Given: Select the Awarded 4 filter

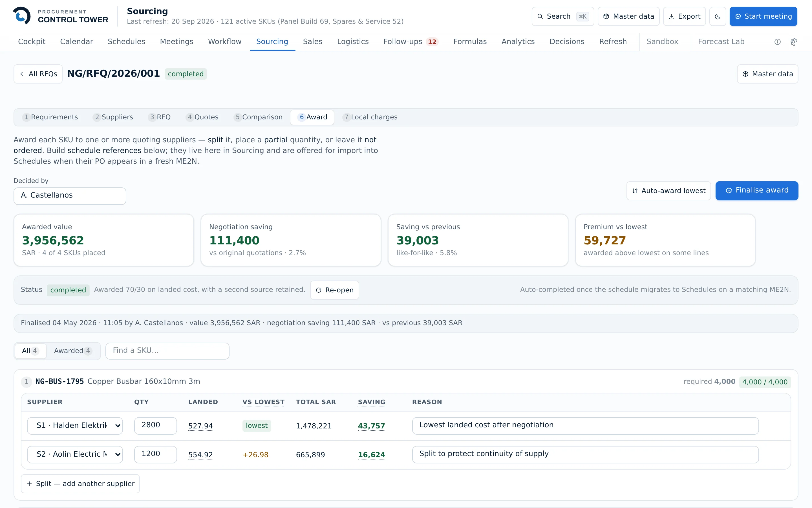Looking at the screenshot, I should tap(72, 351).
